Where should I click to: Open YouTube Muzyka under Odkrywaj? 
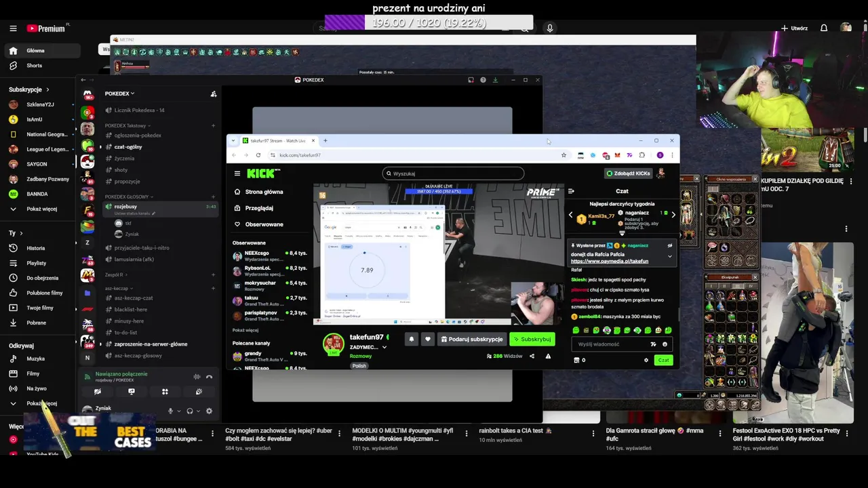click(35, 359)
